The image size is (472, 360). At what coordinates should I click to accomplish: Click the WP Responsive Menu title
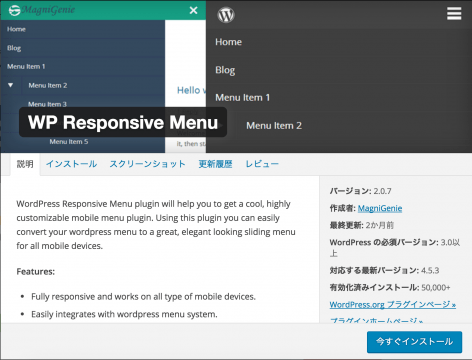(123, 122)
